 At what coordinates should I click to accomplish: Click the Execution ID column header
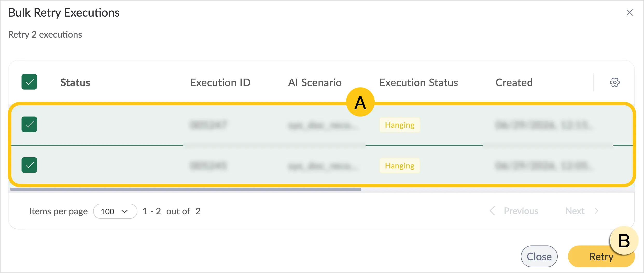click(220, 83)
